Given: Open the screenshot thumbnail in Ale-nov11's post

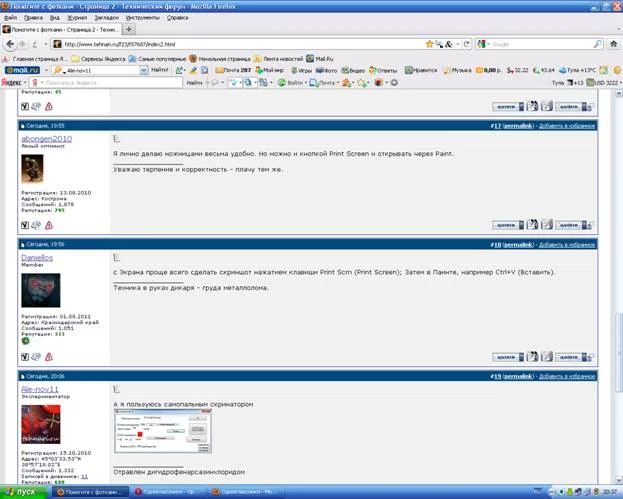Looking at the screenshot, I should tap(163, 431).
